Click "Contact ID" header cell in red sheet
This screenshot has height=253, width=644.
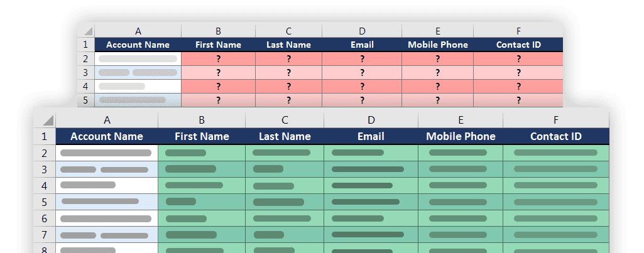[x=518, y=45]
